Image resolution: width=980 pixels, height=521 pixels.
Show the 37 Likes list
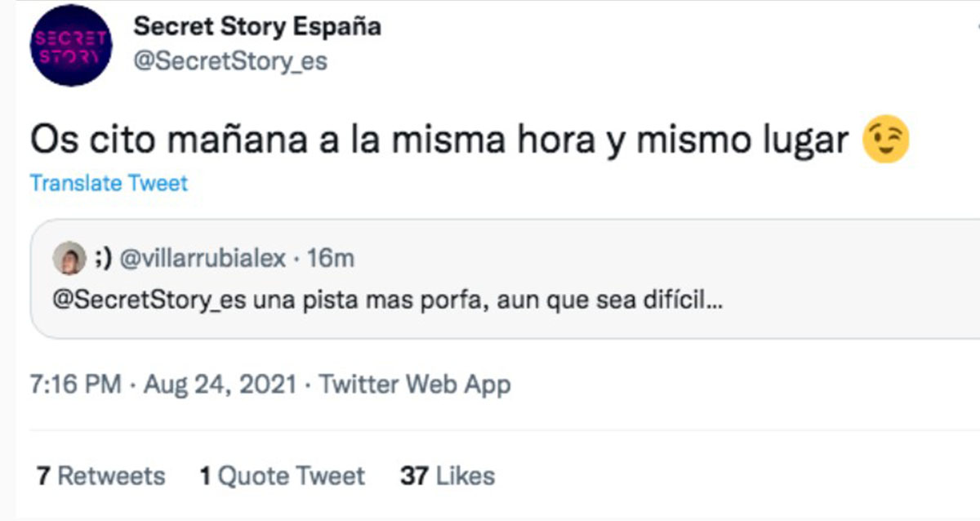(447, 475)
